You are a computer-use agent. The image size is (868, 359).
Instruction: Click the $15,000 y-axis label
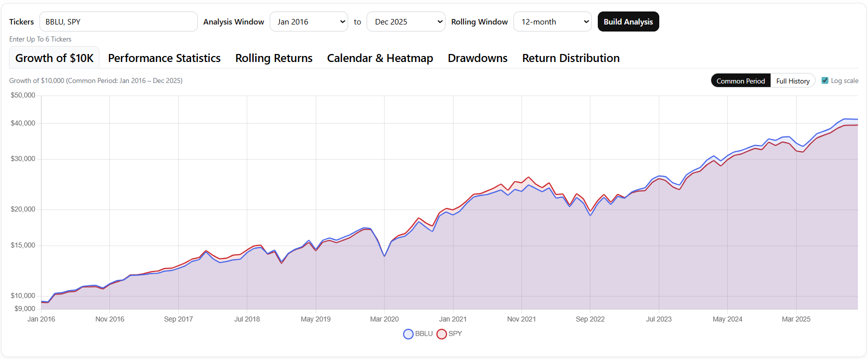[x=23, y=245]
